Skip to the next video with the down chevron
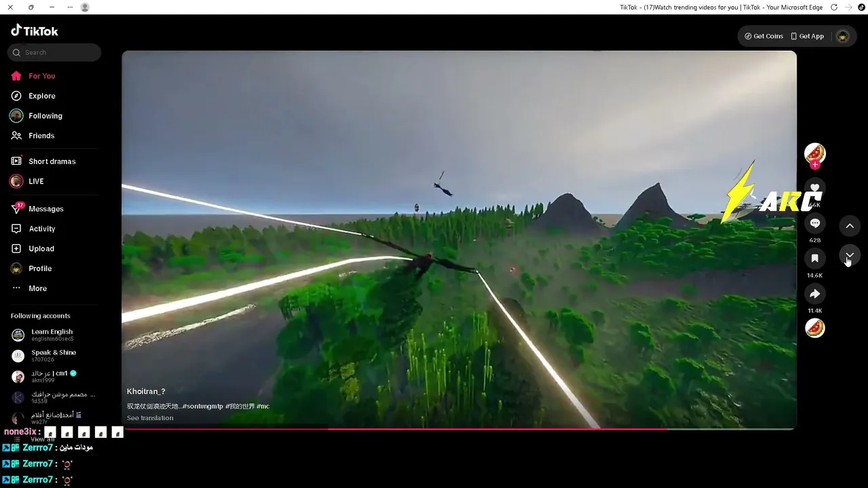This screenshot has height=488, width=868. (x=850, y=256)
